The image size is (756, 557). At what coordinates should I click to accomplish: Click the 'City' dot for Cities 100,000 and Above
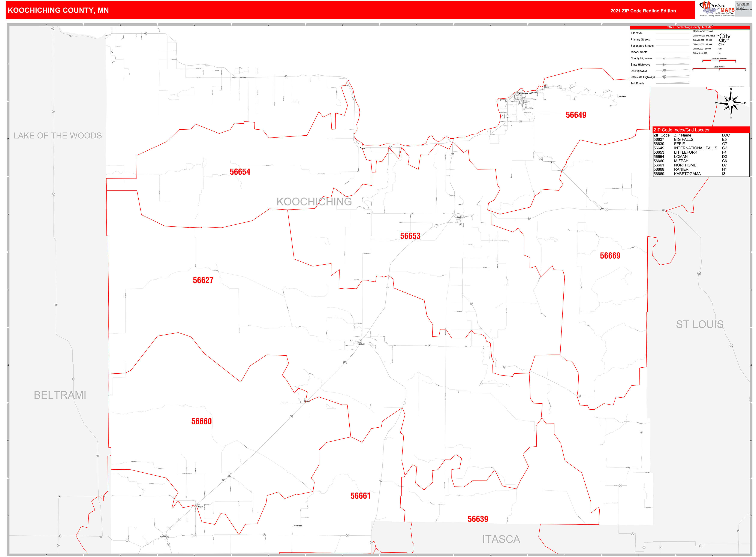[718, 36]
